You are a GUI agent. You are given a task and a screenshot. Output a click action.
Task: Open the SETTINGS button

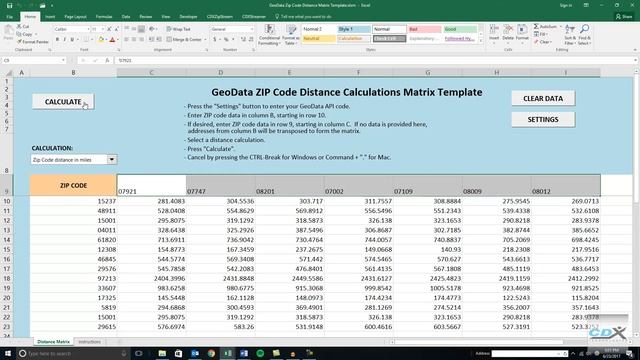pyautogui.click(x=543, y=120)
